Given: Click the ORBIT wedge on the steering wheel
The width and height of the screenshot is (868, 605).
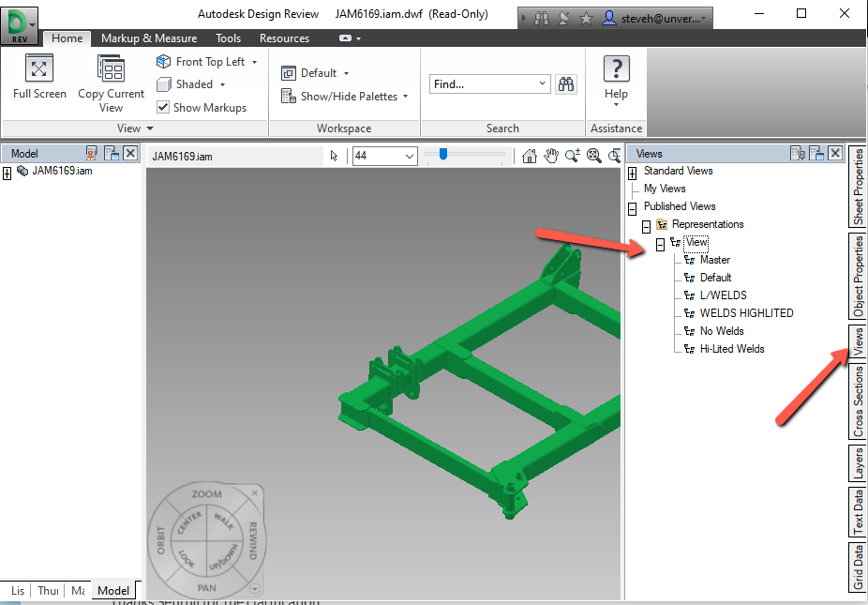Looking at the screenshot, I should (161, 539).
